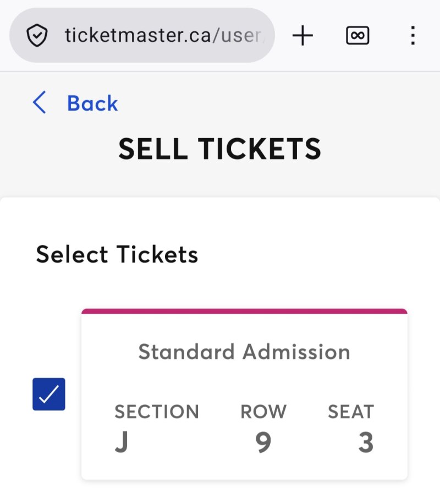Tap the shield site-security icon
440x504 pixels.
click(37, 36)
